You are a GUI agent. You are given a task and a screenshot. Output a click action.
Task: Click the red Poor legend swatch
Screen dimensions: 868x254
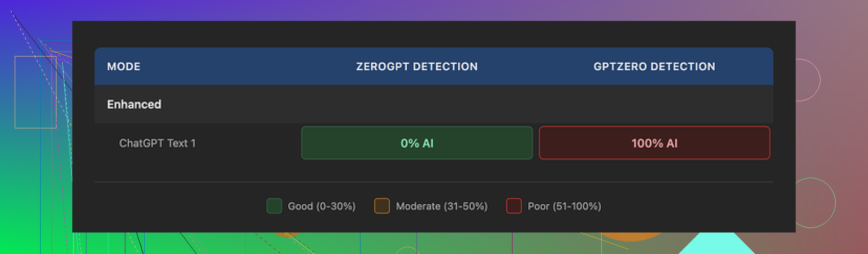pos(514,206)
